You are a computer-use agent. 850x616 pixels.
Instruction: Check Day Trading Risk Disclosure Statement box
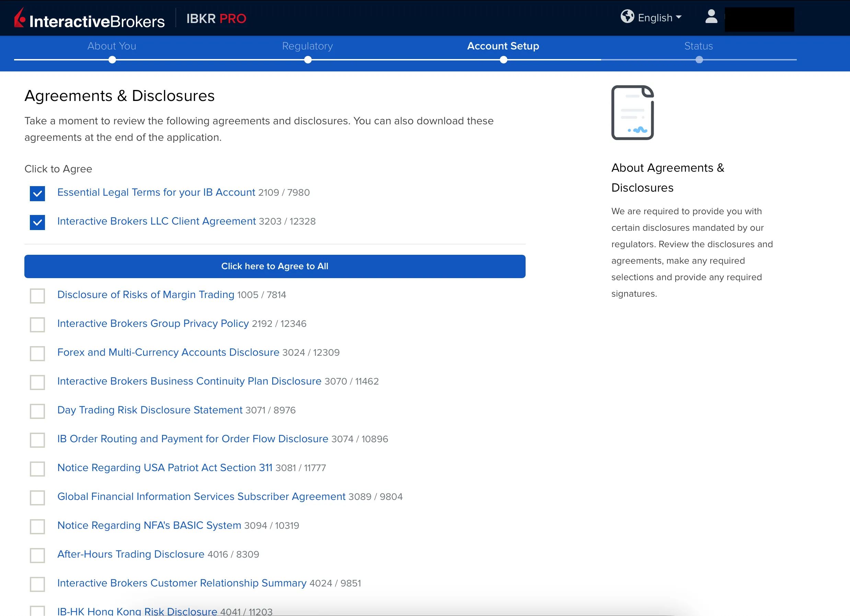(x=37, y=411)
